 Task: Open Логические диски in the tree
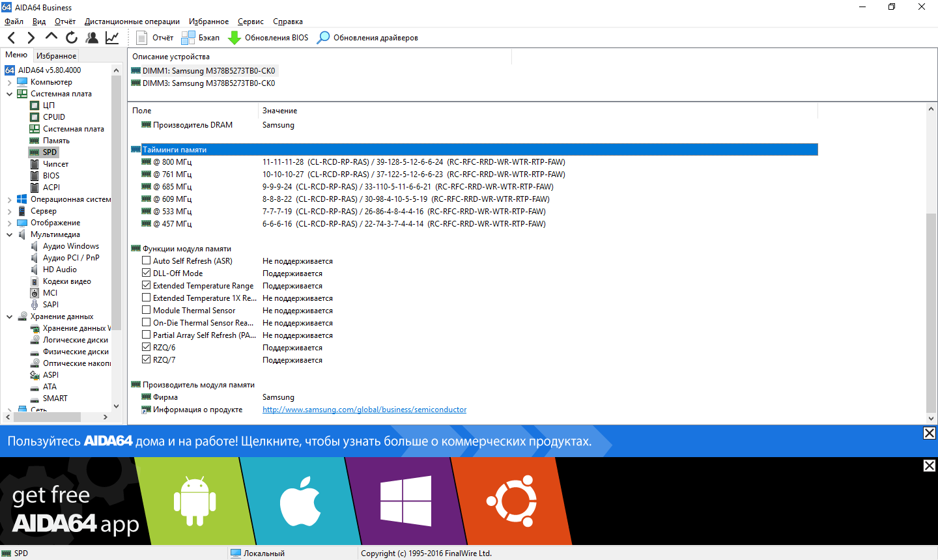click(76, 340)
